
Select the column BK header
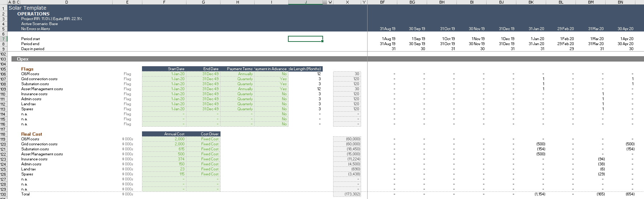point(531,2)
